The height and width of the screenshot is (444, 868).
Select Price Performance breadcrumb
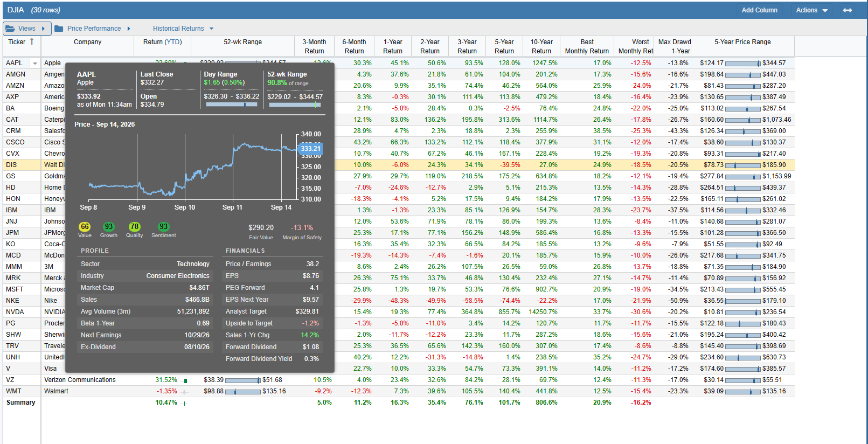[94, 29]
